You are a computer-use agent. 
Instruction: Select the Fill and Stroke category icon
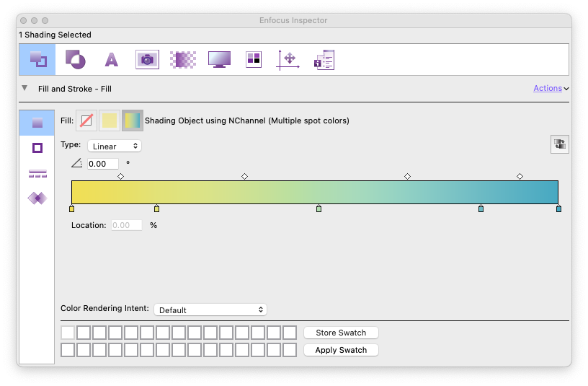pyautogui.click(x=37, y=59)
